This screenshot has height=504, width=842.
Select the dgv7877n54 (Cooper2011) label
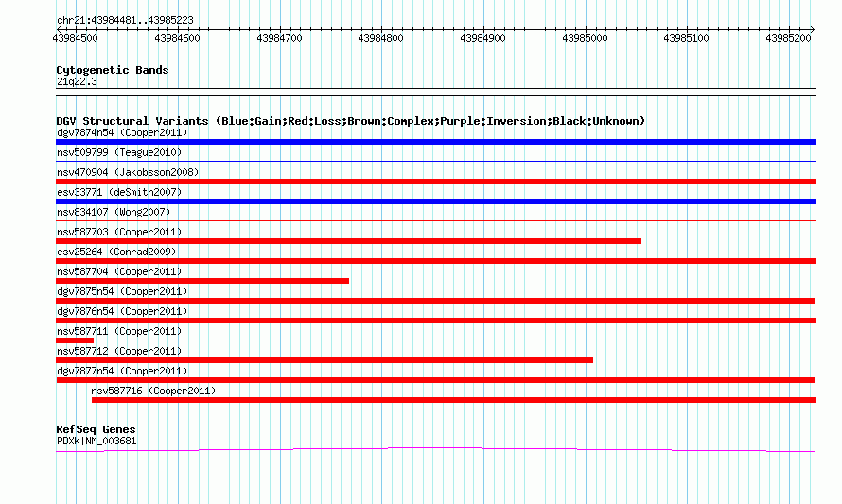click(122, 371)
